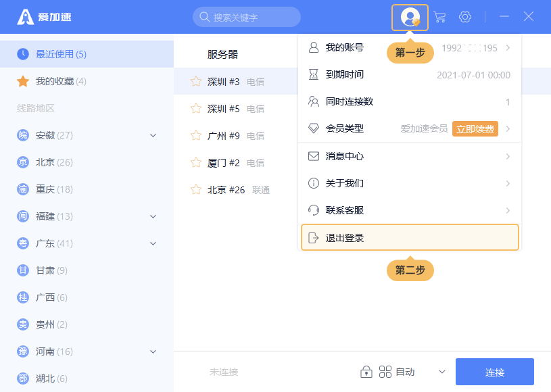Click the lock icon beside mode selector
This screenshot has width=551, height=392.
click(366, 372)
